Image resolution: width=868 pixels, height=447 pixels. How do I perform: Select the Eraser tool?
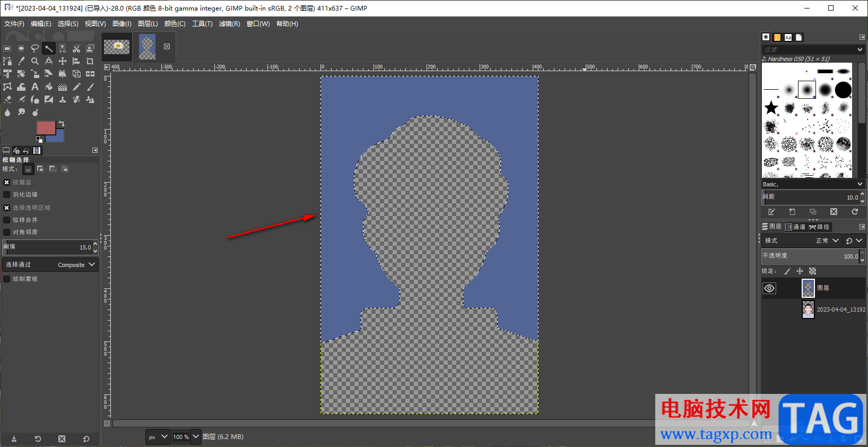coord(7,99)
